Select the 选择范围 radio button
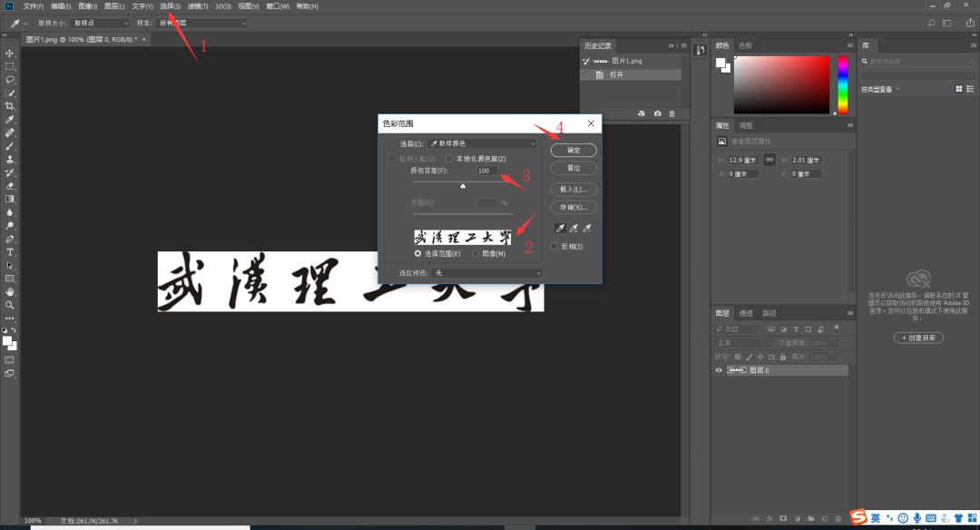Screen dimensions: 980x530 pos(417,254)
